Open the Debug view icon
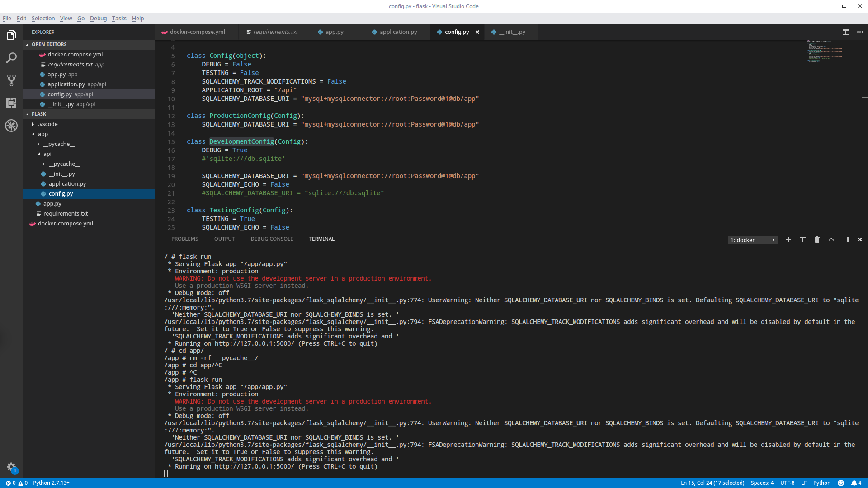This screenshot has height=488, width=868. pyautogui.click(x=11, y=126)
